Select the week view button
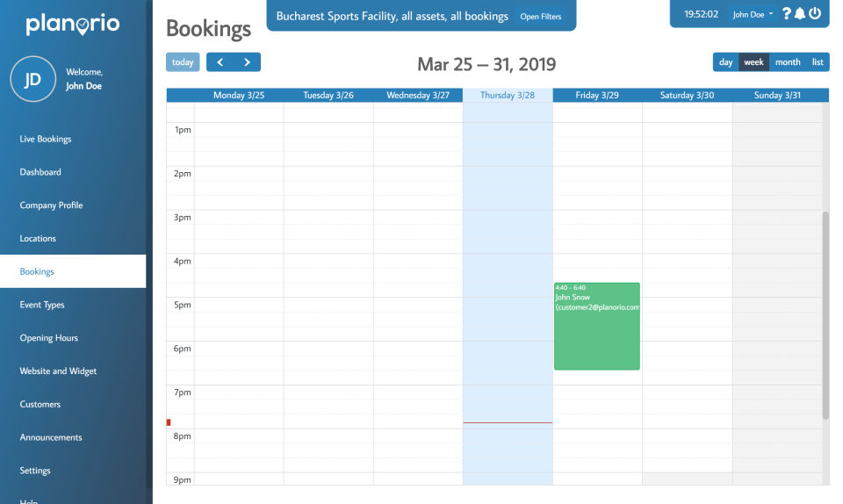Viewport: 843px width, 504px height. coord(753,62)
